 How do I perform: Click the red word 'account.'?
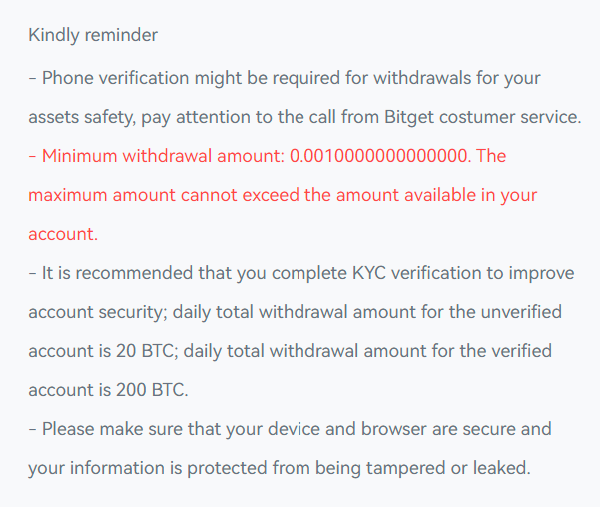pos(63,234)
